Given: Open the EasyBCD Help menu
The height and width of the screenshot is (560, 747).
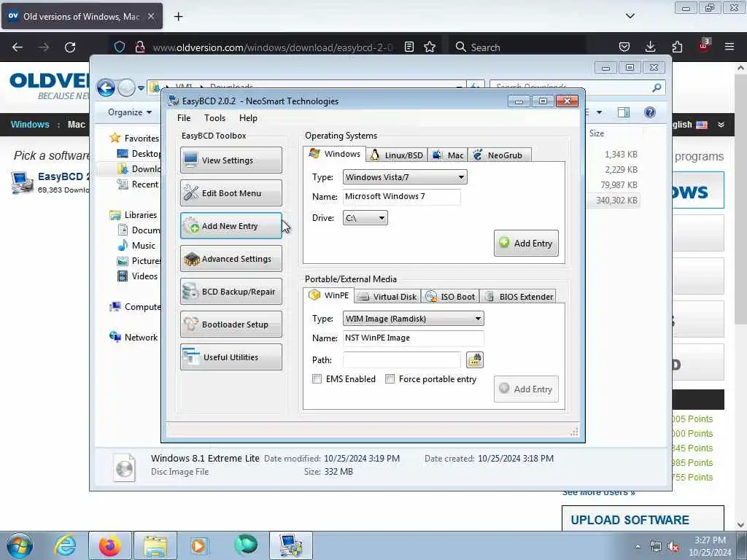Looking at the screenshot, I should (248, 118).
